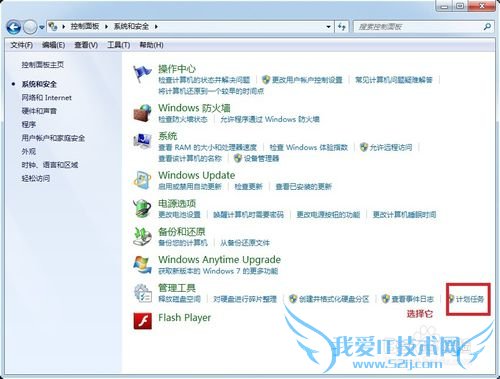Open the 查看(V) menu

coord(86,45)
